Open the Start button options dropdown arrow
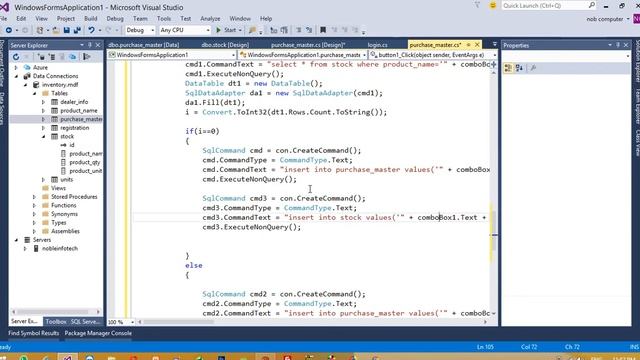640x360 pixels. [x=240, y=30]
